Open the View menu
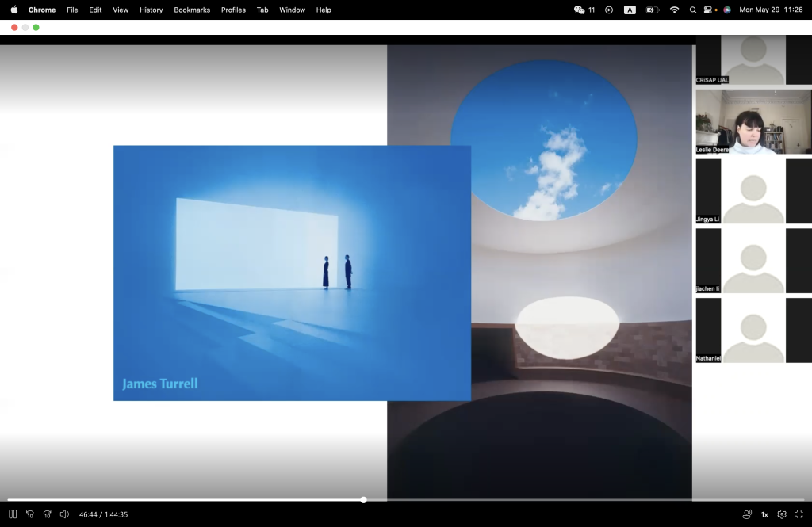This screenshot has height=527, width=812. point(121,10)
